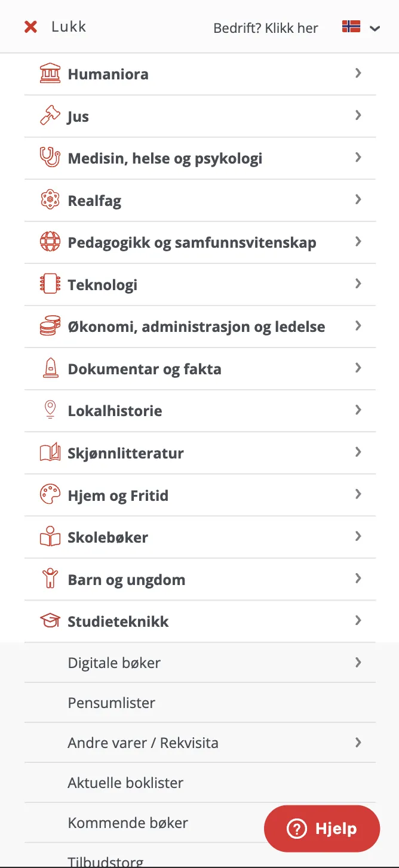Select the graduation cap icon for Studieteknikk
The height and width of the screenshot is (868, 399).
point(50,621)
